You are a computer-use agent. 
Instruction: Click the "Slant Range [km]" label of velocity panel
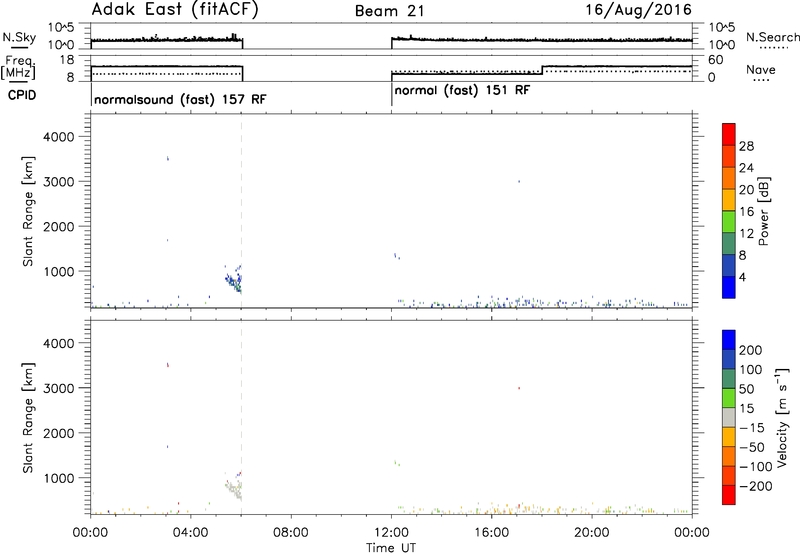point(28,418)
